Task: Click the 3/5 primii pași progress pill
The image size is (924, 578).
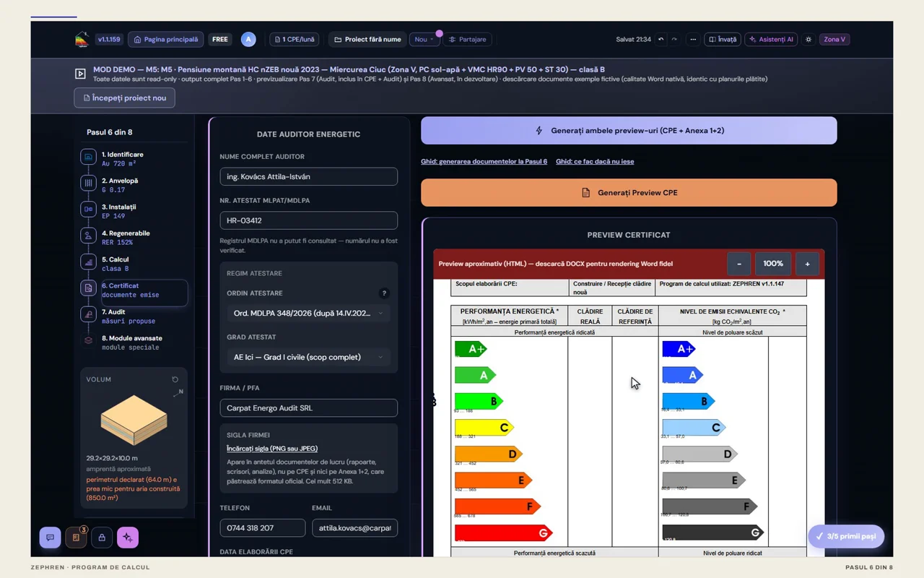Action: click(846, 536)
